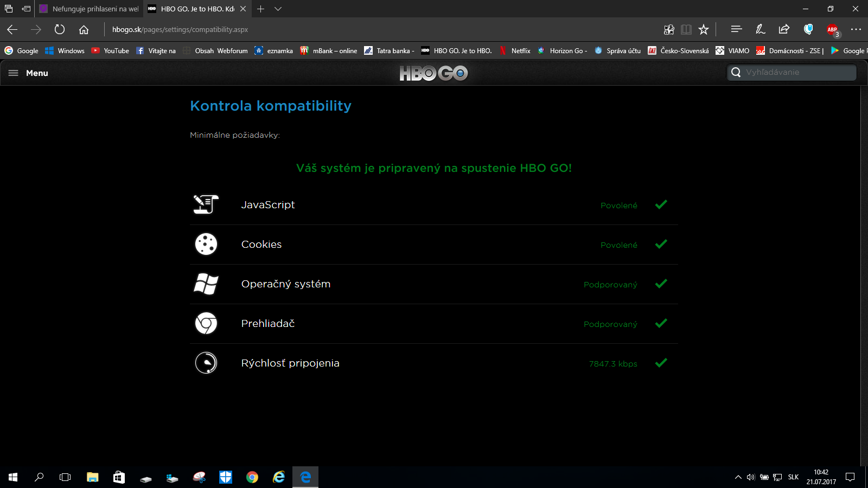Click the connection speed gauge icon
The height and width of the screenshot is (488, 868).
click(206, 363)
